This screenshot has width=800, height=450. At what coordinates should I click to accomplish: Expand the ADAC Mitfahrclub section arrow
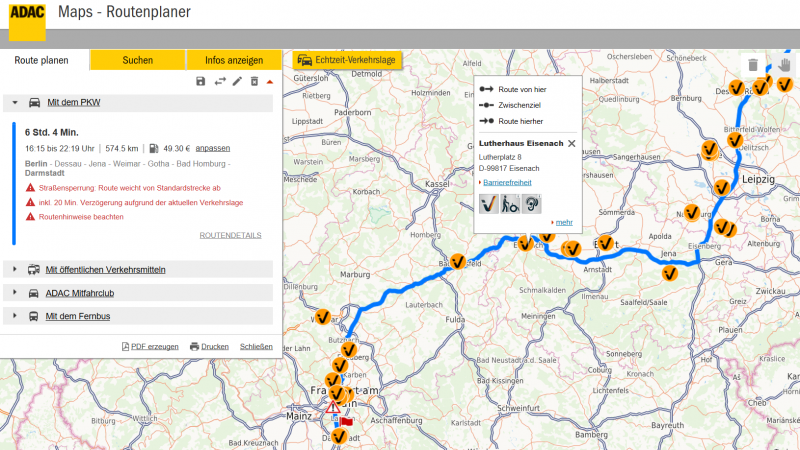click(x=15, y=293)
